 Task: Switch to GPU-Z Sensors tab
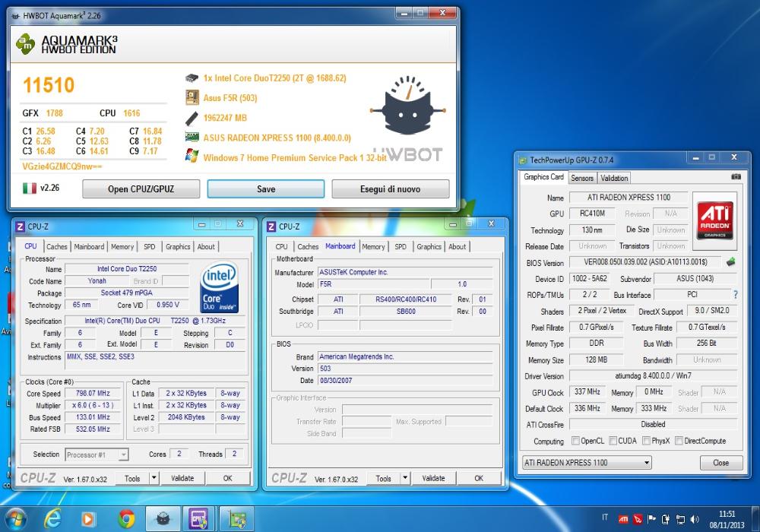582,178
